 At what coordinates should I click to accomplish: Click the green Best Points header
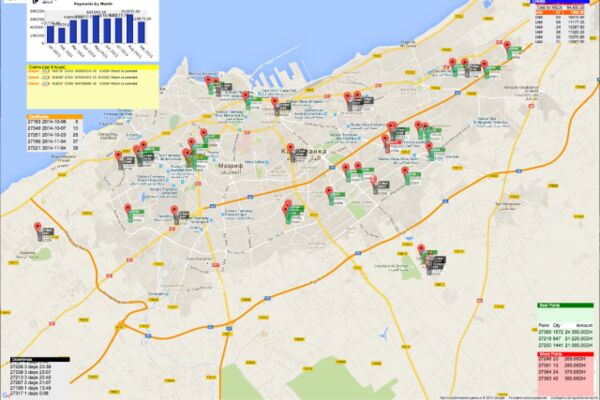pyautogui.click(x=566, y=305)
